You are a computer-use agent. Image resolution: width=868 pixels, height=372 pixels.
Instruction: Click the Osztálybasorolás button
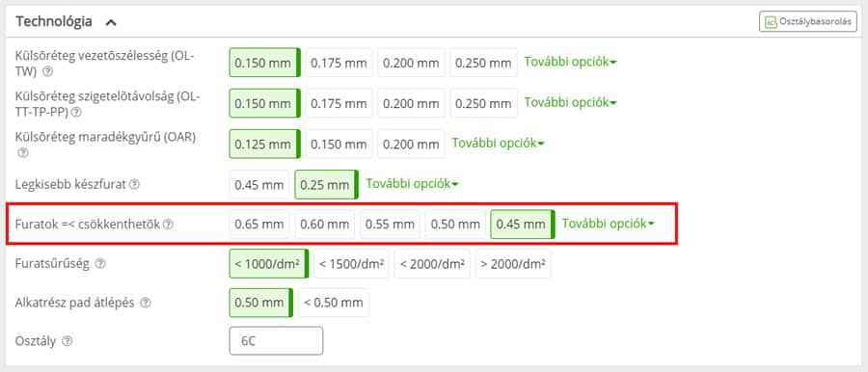[x=808, y=22]
